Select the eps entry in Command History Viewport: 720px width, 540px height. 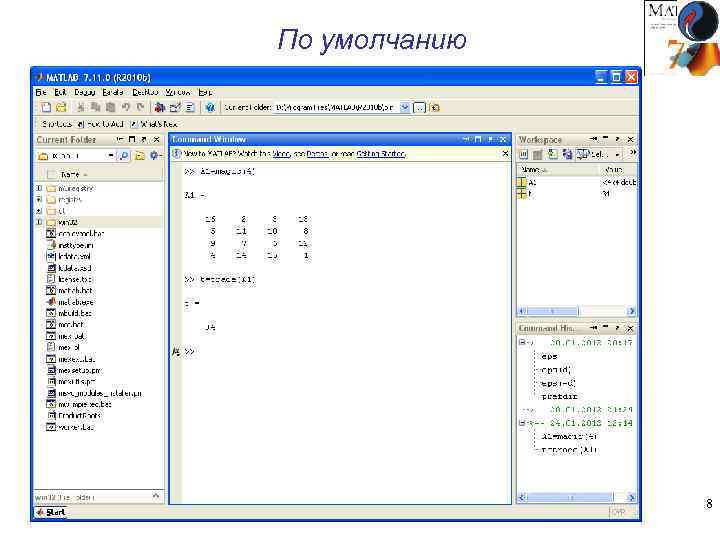click(x=549, y=356)
